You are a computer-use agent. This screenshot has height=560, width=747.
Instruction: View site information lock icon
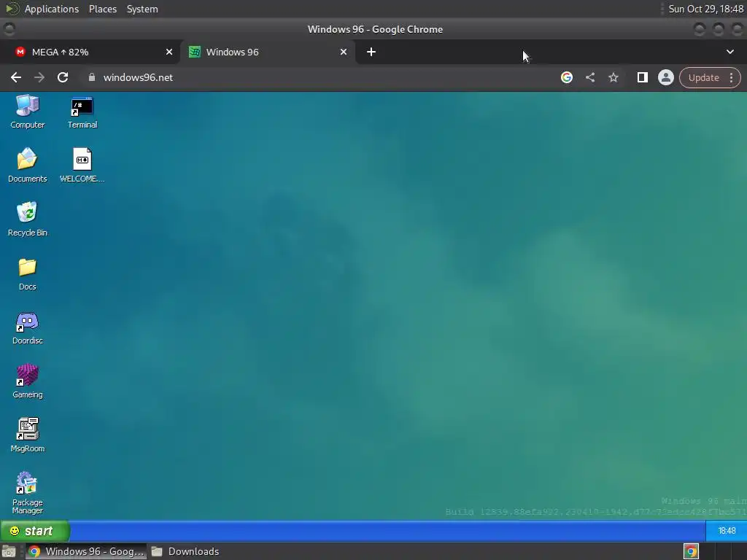click(x=92, y=77)
